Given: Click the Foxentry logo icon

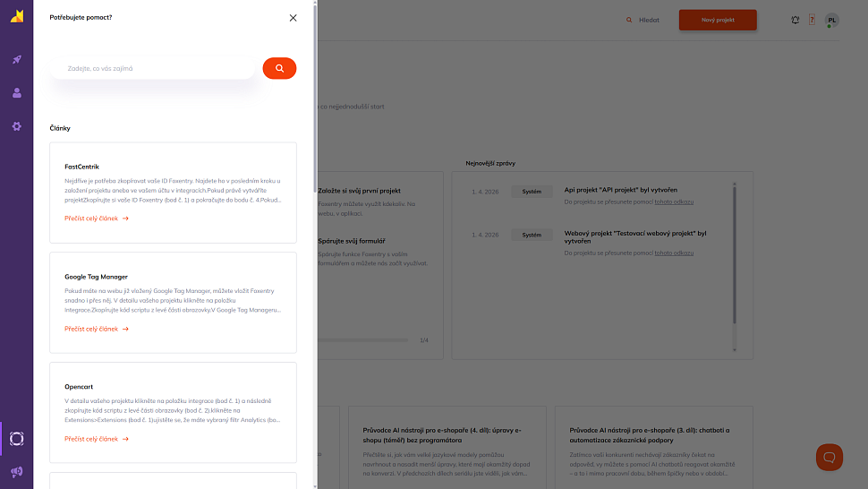Looking at the screenshot, I should click(x=17, y=16).
